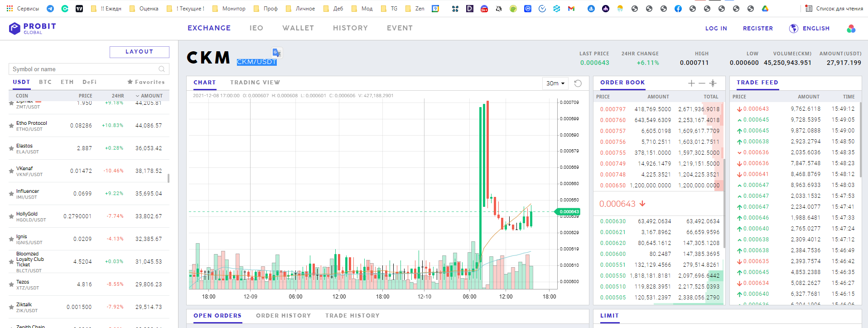Image resolution: width=868 pixels, height=328 pixels.
Task: Open the Оценка bookmark folder
Action: coord(144,9)
